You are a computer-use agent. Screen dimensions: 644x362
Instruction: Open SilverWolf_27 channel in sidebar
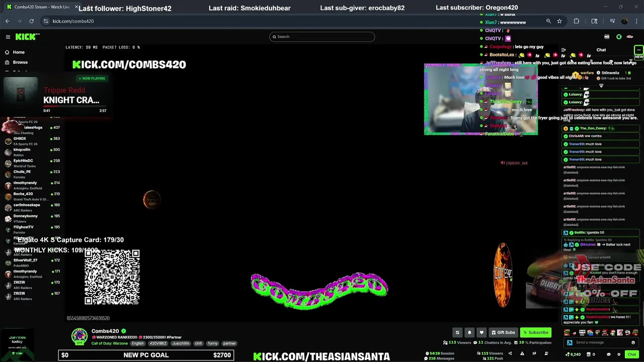coord(31,262)
